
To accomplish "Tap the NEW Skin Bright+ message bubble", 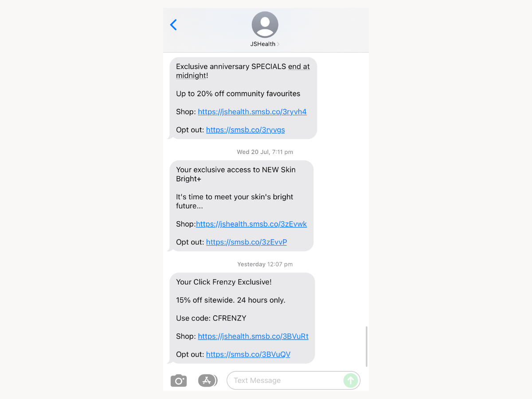I will [x=241, y=206].
